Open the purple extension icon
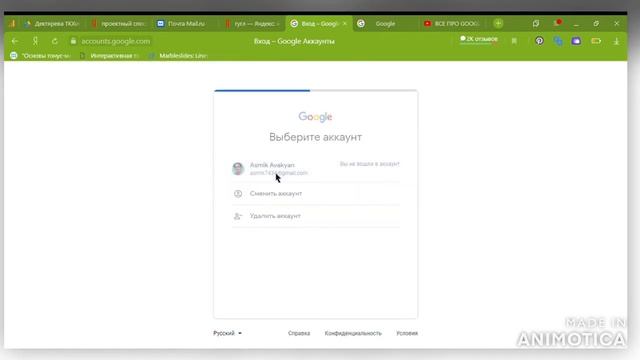This screenshot has height=360, width=640. click(576, 41)
